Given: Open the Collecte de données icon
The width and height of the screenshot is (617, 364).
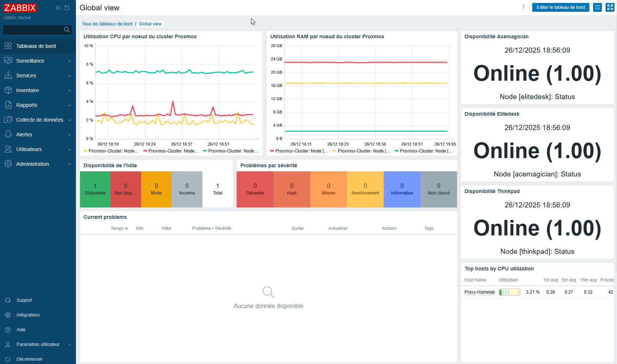Looking at the screenshot, I should point(8,119).
